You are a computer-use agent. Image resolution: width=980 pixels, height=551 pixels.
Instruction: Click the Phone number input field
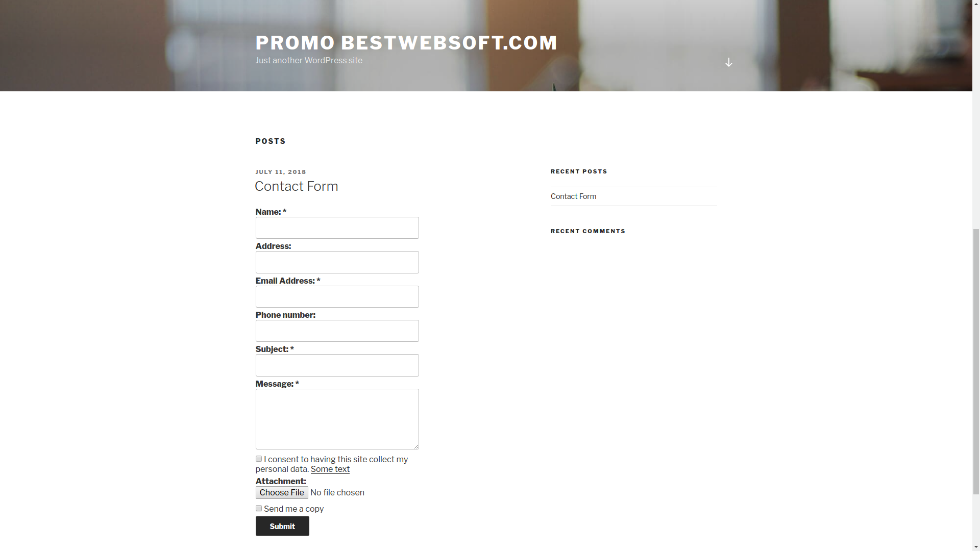point(336,330)
